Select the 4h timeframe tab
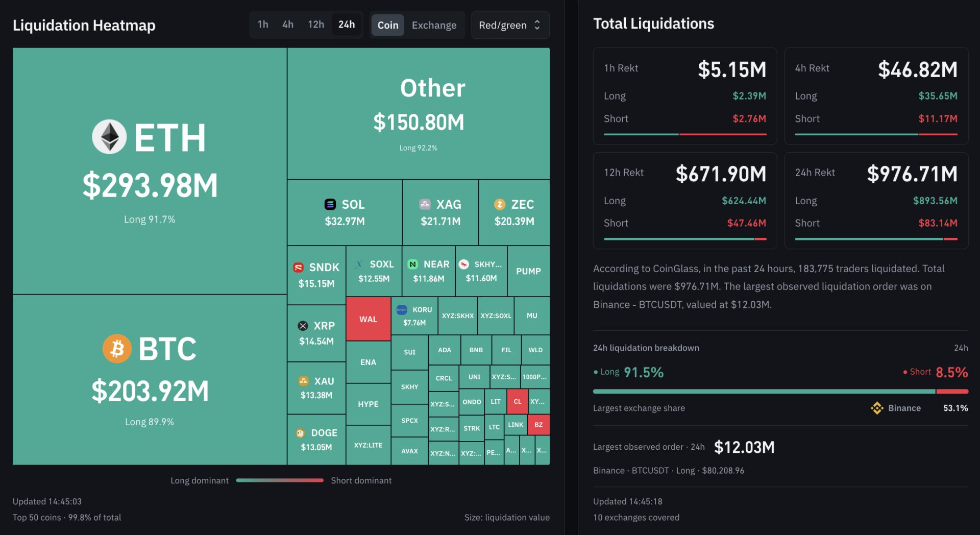This screenshot has width=980, height=535. [288, 25]
